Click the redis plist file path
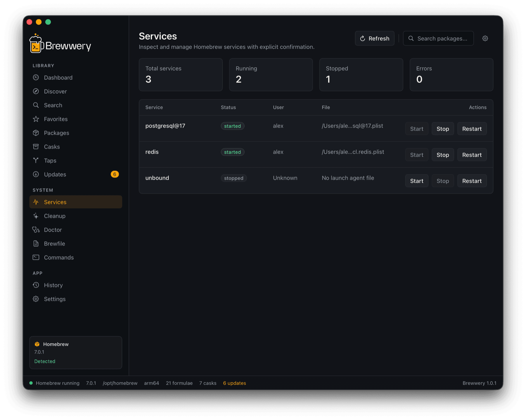 click(x=353, y=152)
